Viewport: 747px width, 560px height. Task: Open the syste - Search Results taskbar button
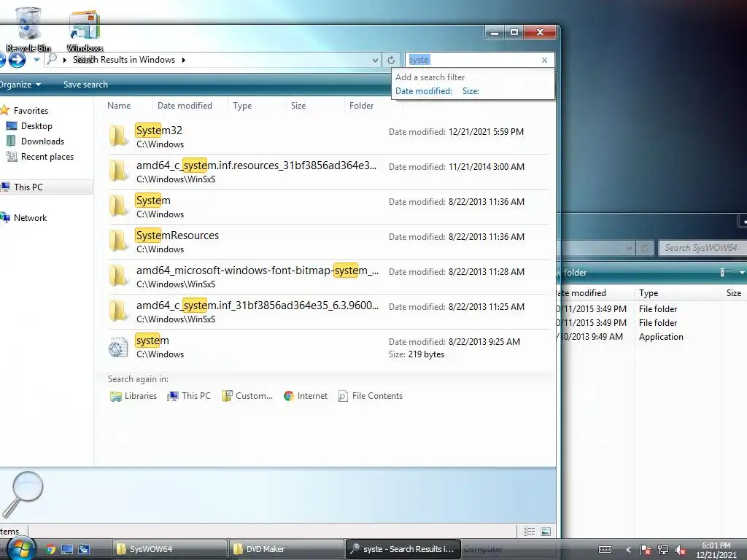(403, 549)
